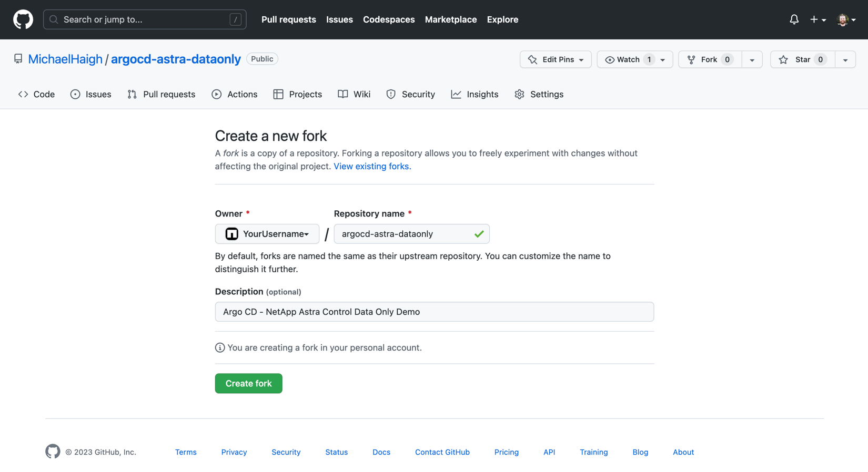Switch to the Actions tab

tap(235, 94)
